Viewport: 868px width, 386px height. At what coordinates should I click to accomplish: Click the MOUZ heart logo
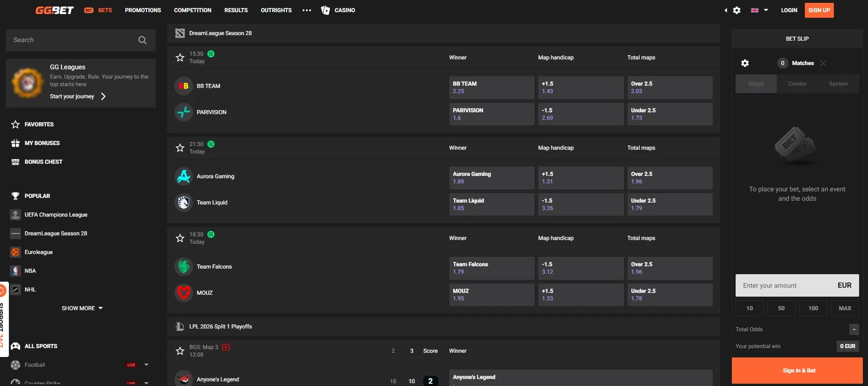tap(184, 293)
